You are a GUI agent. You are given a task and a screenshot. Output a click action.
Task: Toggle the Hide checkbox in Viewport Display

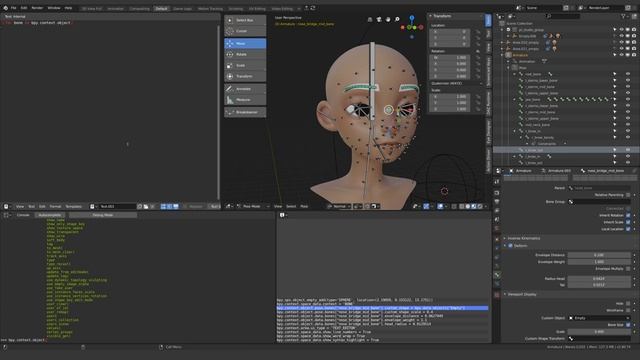628,303
